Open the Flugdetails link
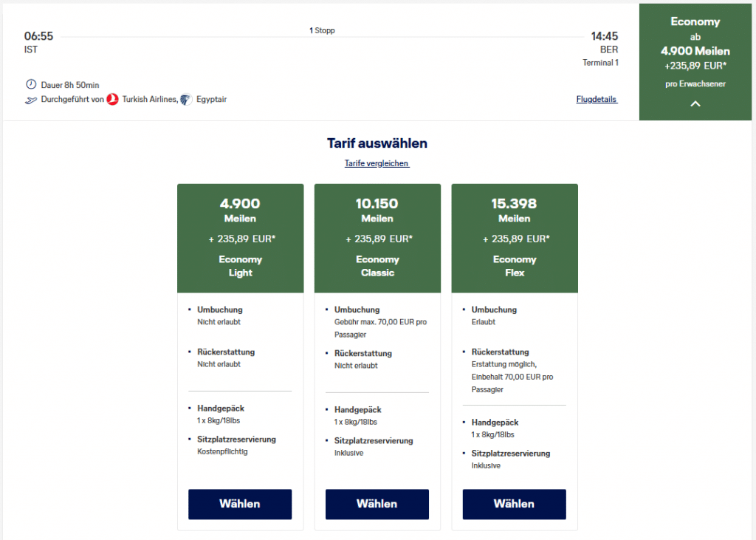The width and height of the screenshot is (756, 540). [x=597, y=99]
